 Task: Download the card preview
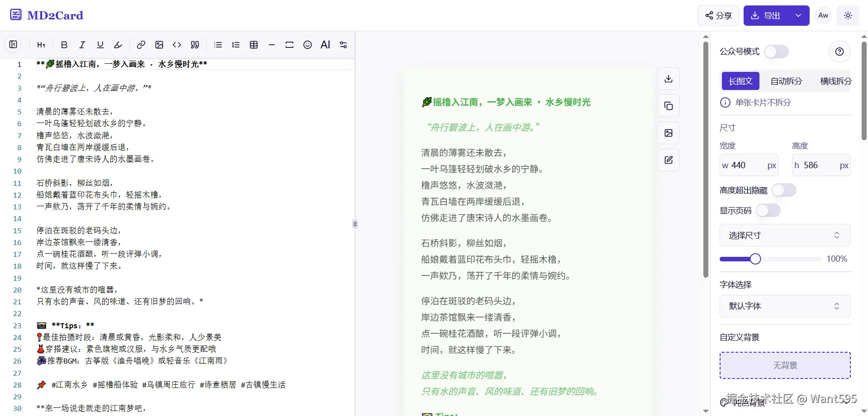tap(669, 79)
